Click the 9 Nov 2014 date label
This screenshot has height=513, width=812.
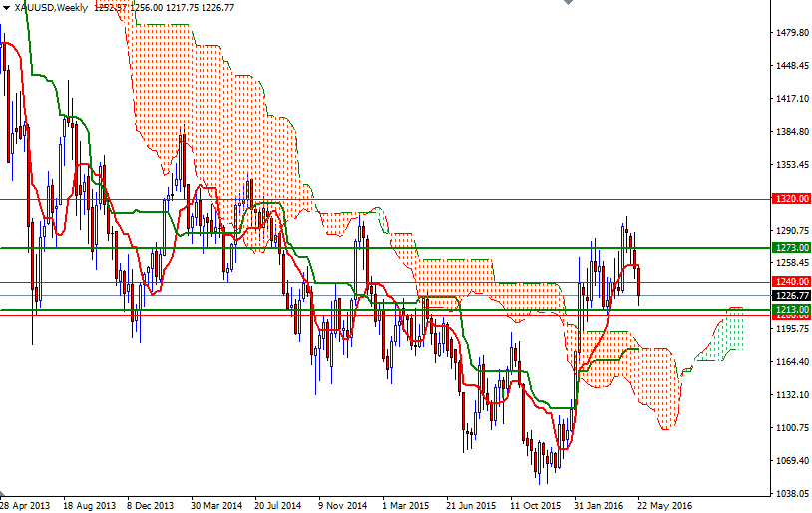pos(346,506)
